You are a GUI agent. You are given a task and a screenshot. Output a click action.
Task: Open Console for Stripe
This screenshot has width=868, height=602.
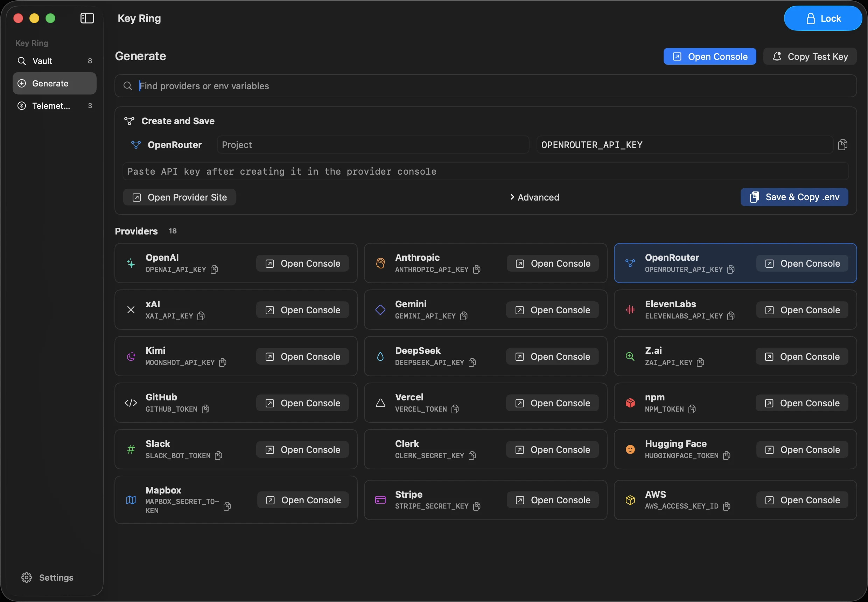click(x=553, y=500)
